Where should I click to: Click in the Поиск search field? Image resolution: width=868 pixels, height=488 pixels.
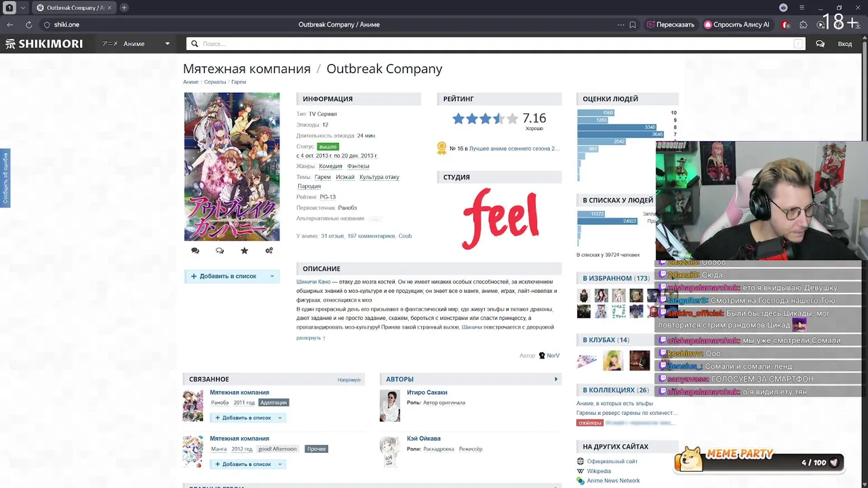(x=495, y=43)
